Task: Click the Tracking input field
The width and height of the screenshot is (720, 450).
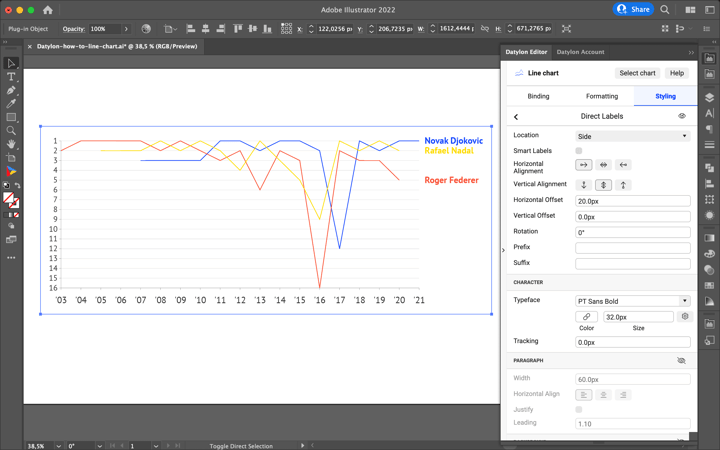Action: click(633, 342)
